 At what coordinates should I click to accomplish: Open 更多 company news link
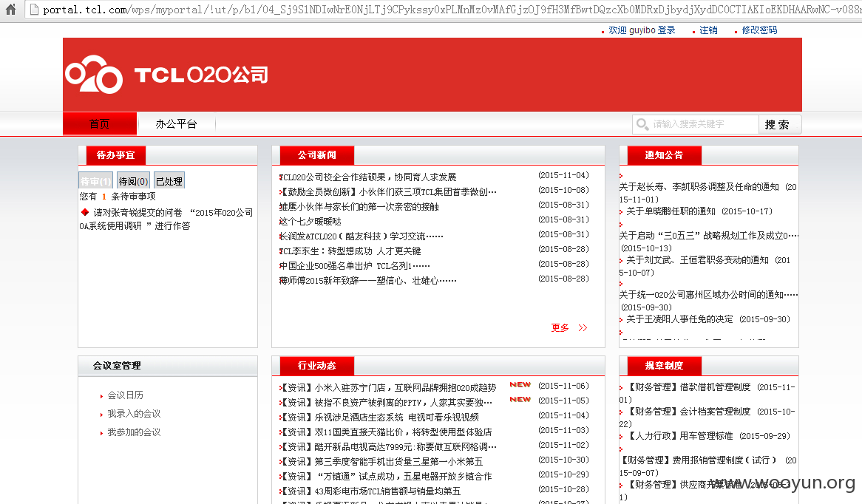560,327
